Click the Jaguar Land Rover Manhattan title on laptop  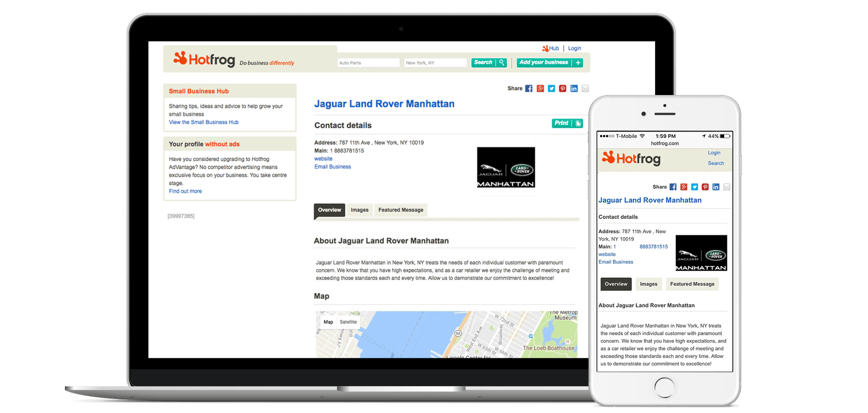click(x=384, y=104)
